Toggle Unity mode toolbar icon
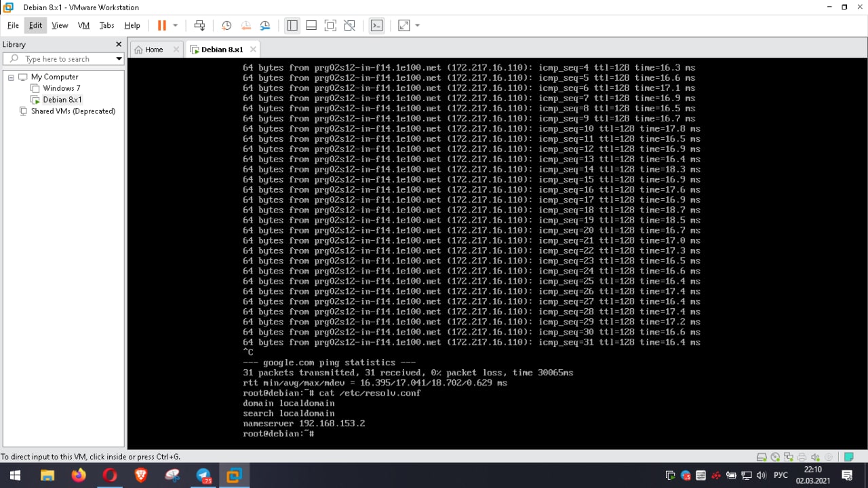868x488 pixels. 349,25
